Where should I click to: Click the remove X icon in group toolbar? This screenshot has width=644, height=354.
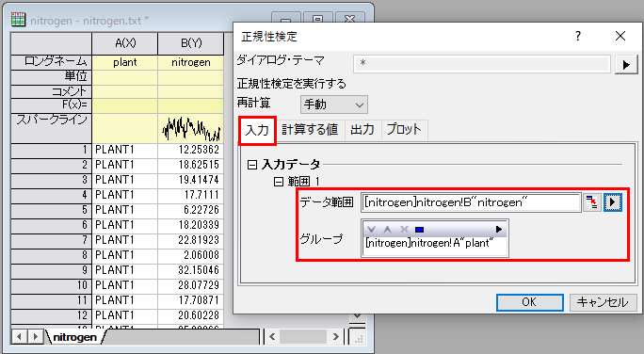pos(404,229)
